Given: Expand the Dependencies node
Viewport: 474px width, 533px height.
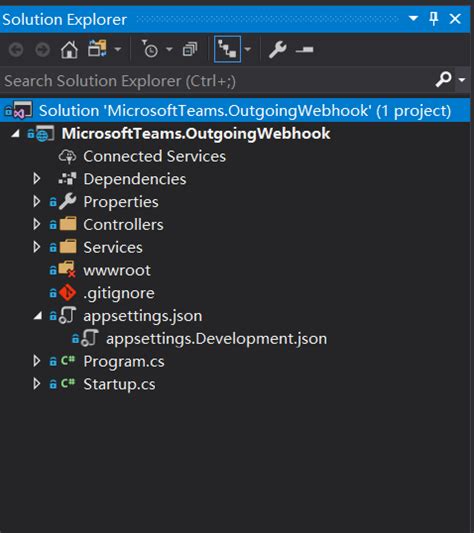Looking at the screenshot, I should pyautogui.click(x=37, y=179).
